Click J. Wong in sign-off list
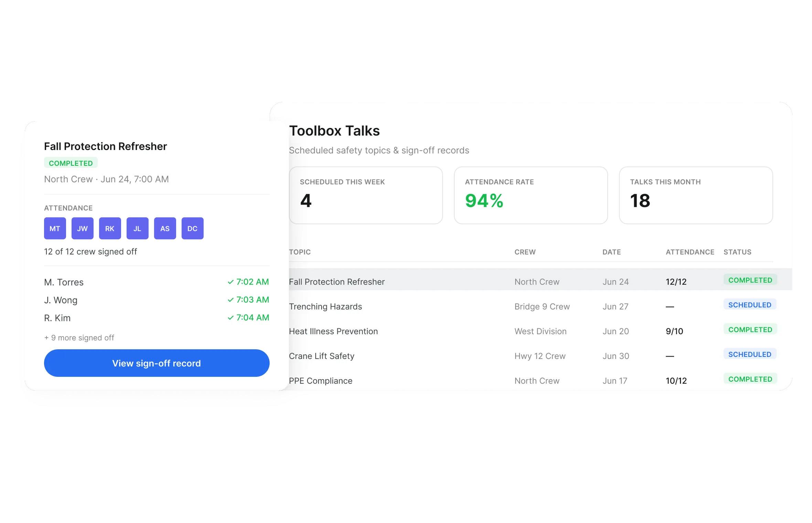Viewport: 812px width, 523px height. (x=61, y=300)
